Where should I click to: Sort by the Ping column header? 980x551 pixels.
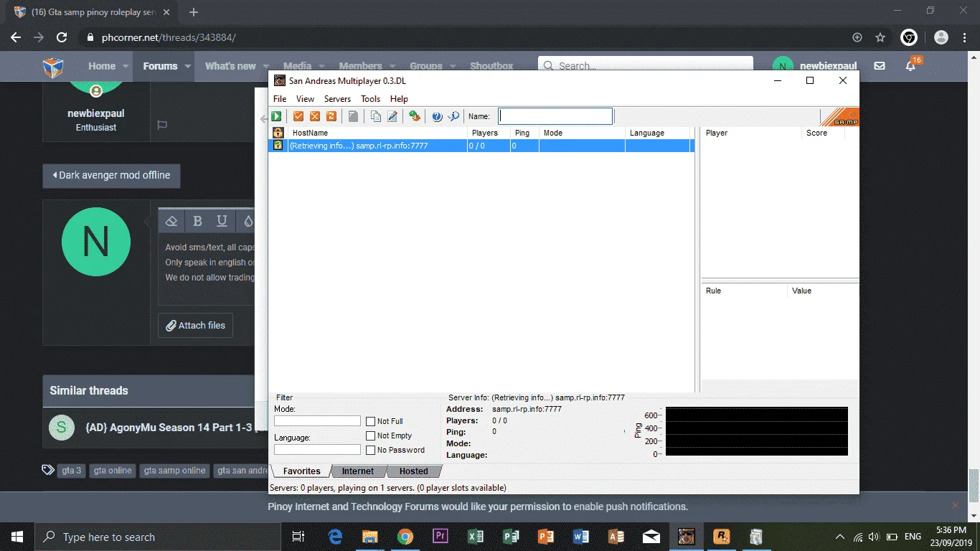(x=524, y=133)
